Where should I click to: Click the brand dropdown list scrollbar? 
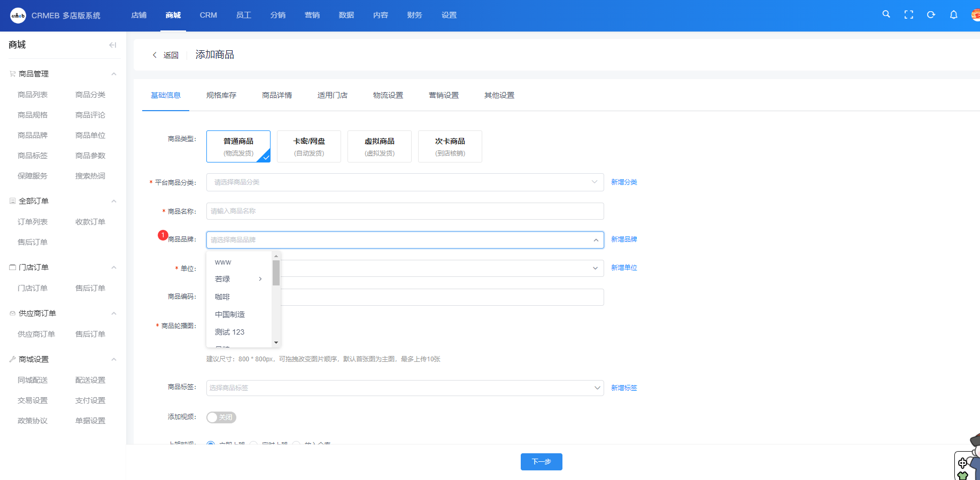pyautogui.click(x=276, y=273)
